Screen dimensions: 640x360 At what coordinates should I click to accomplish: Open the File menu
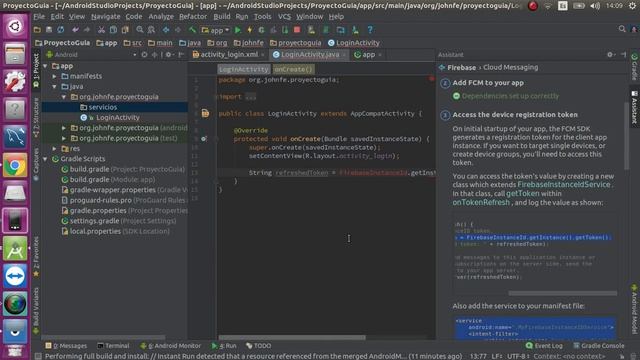click(x=39, y=17)
